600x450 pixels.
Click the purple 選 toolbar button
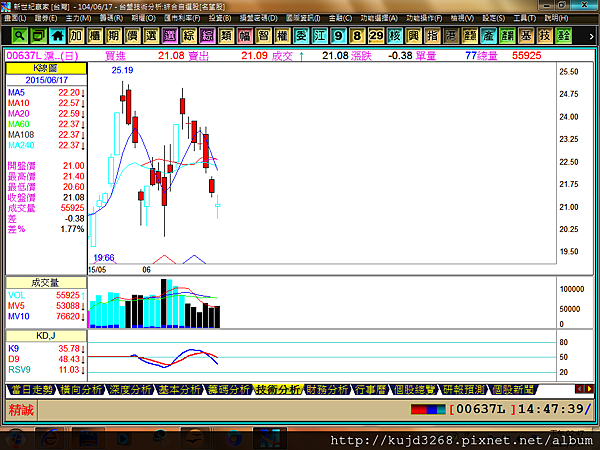(x=170, y=36)
